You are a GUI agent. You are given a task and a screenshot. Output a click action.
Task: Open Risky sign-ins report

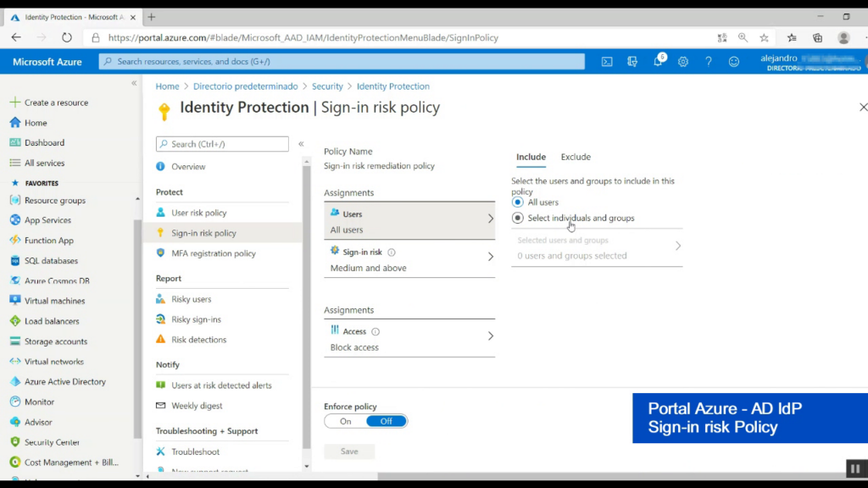pyautogui.click(x=188, y=319)
